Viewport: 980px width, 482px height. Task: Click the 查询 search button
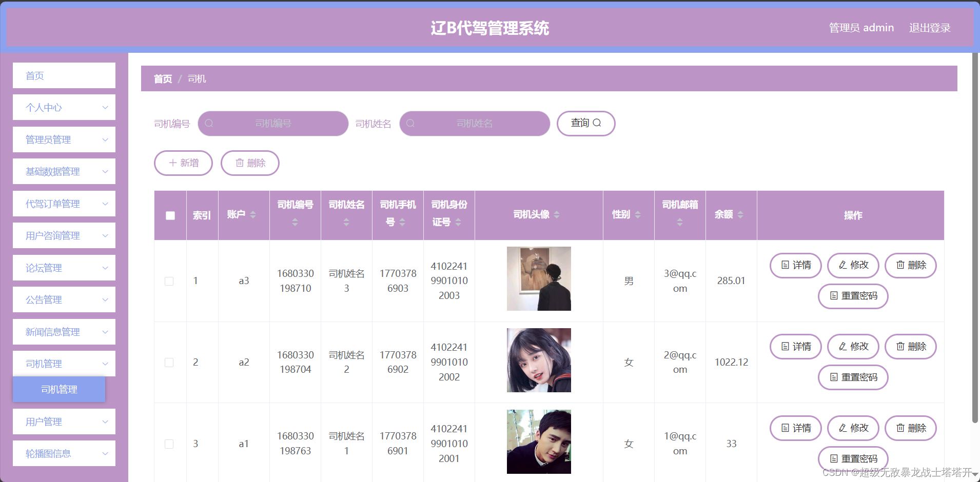pyautogui.click(x=586, y=123)
